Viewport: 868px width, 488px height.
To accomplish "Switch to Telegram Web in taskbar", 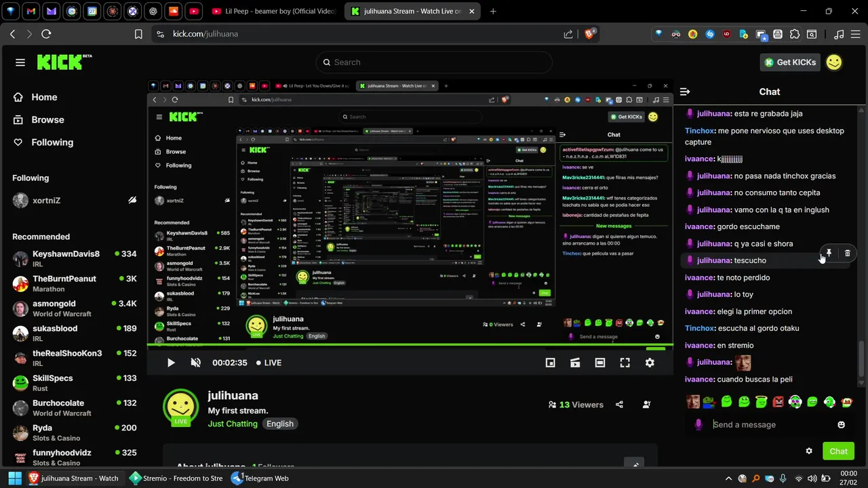I will (260, 478).
